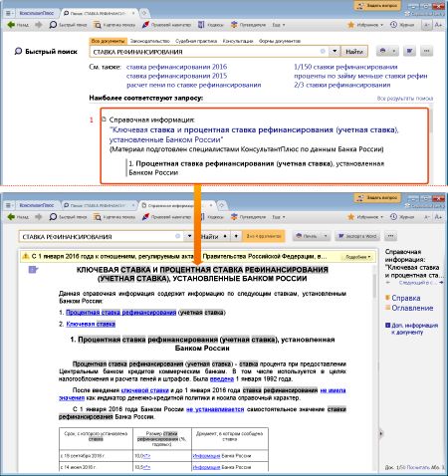Open Быстрый поиск from the search results window toolbar

click(68, 25)
